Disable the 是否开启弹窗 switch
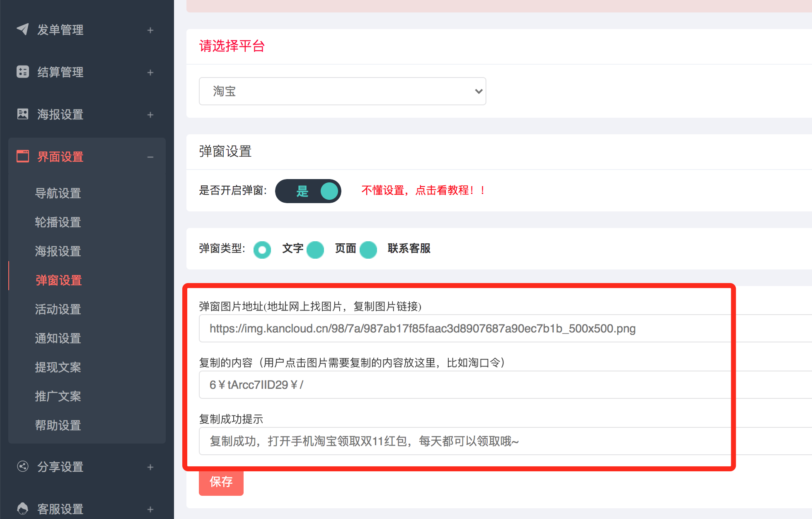 pos(308,191)
